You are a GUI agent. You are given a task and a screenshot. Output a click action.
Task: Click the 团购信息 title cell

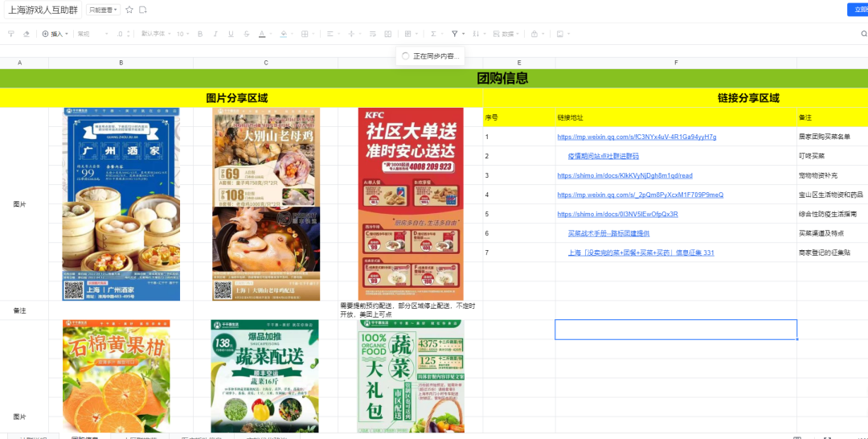[434, 79]
